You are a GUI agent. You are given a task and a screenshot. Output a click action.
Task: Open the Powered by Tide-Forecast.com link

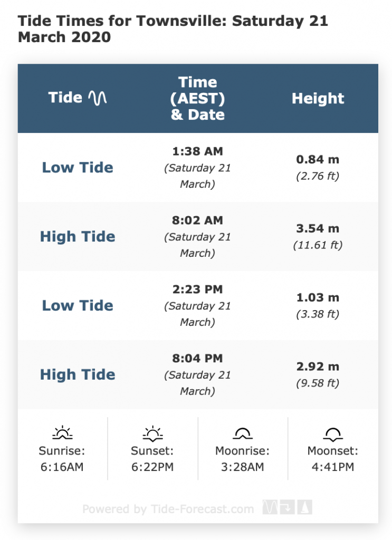coord(168,509)
